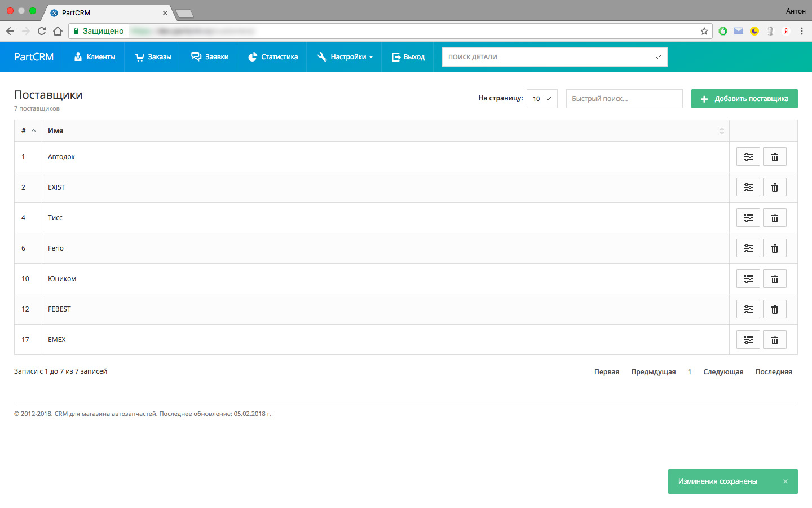Viewport: 812px width, 508px height.
Task: Open the Заказы section
Action: (x=153, y=57)
